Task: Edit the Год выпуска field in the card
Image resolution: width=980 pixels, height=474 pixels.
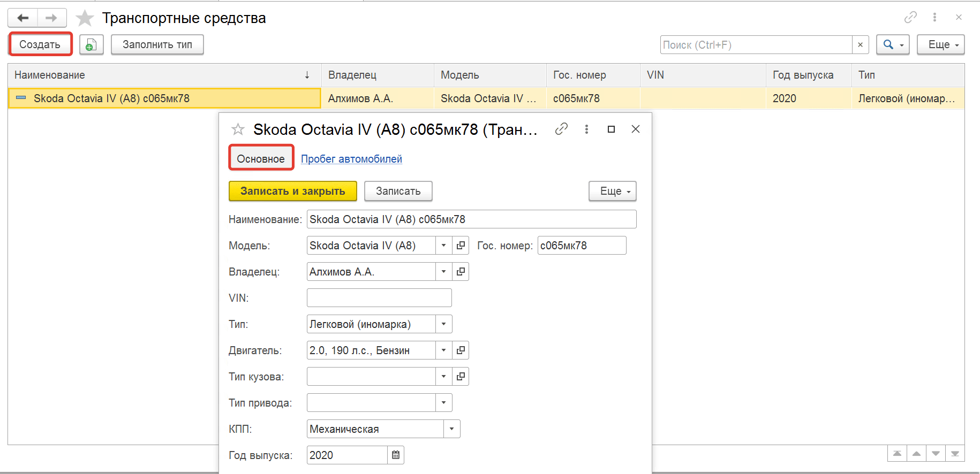Action: [347, 455]
